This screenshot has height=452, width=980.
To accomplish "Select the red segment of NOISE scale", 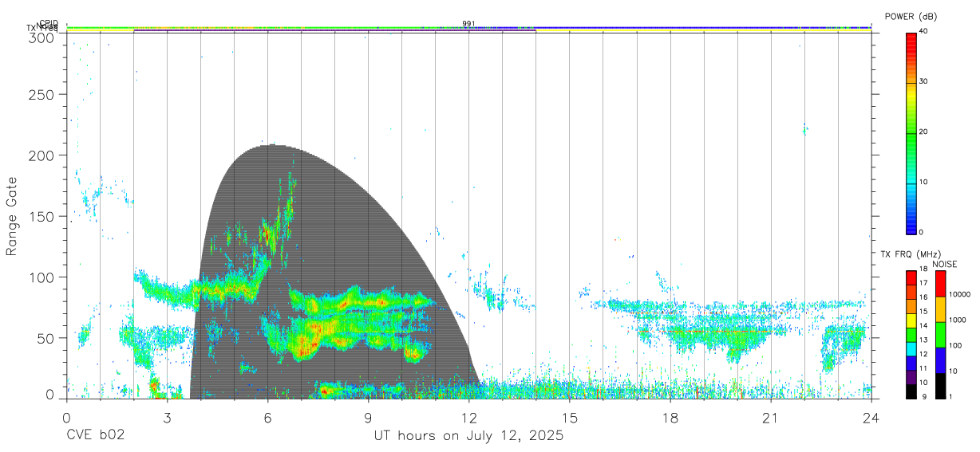I will click(940, 284).
